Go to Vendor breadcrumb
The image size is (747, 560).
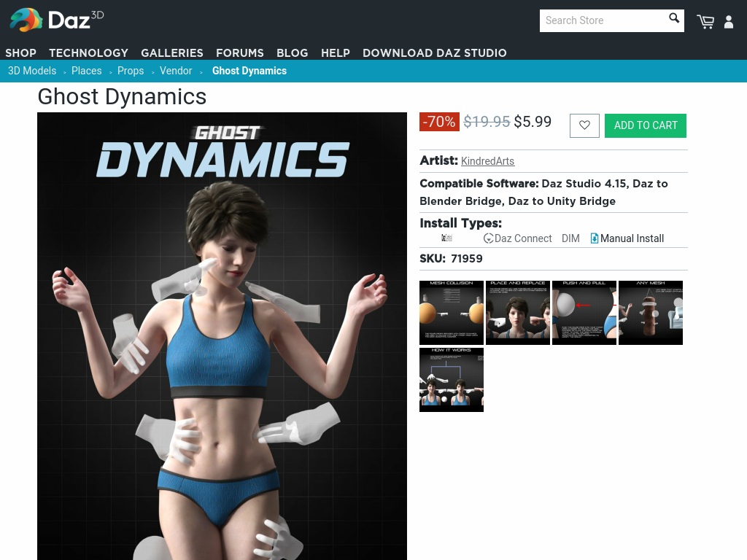coord(176,71)
